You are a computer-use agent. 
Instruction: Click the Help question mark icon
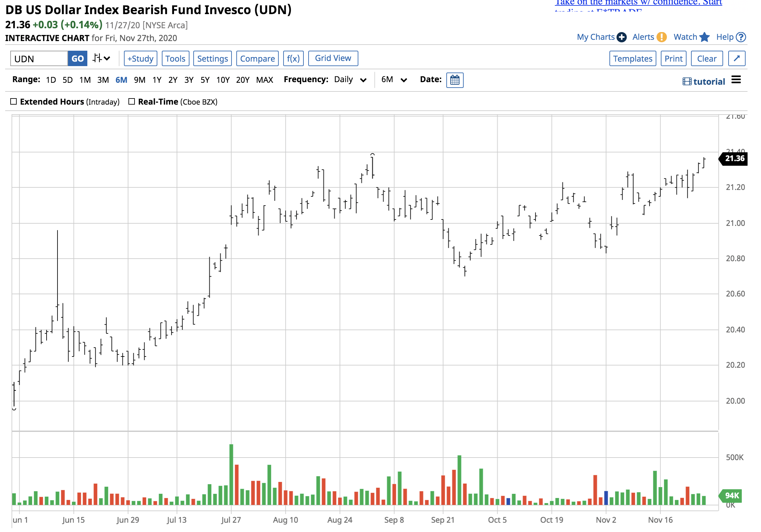[x=741, y=37]
